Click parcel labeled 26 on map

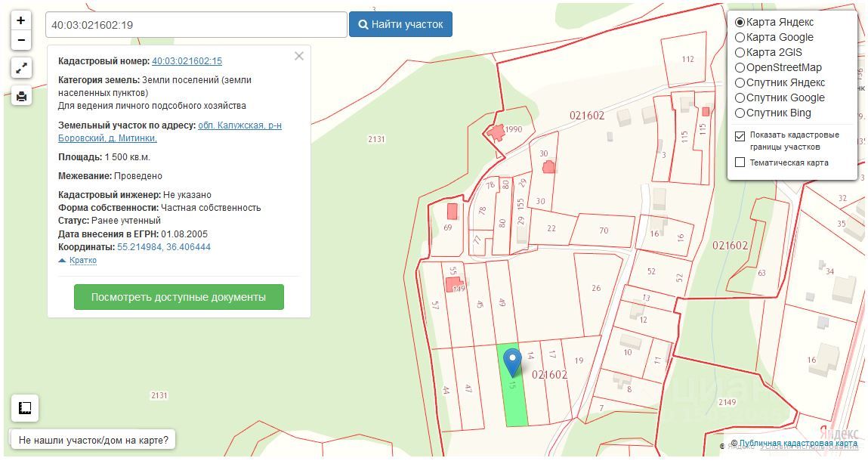(x=596, y=288)
